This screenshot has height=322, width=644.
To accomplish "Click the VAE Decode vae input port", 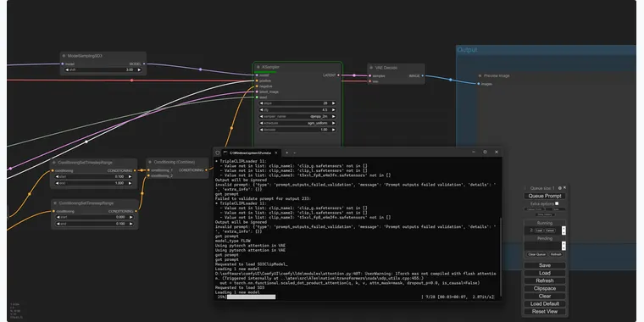I will pyautogui.click(x=369, y=81).
